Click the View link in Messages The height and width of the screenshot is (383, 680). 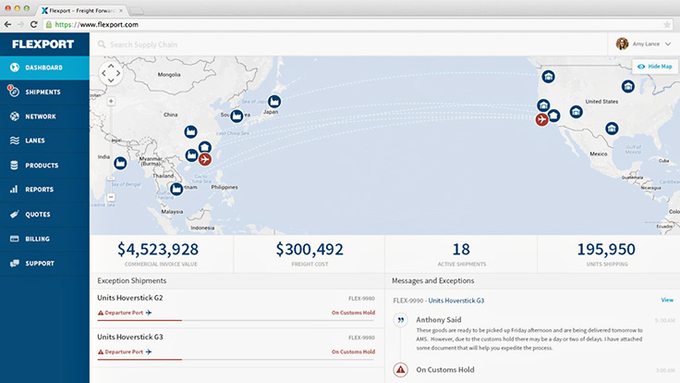(x=667, y=300)
